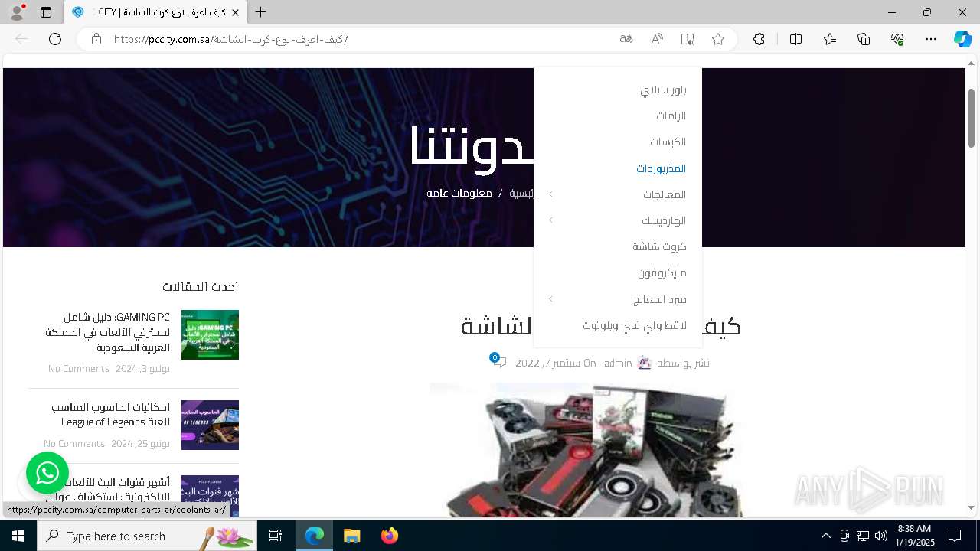Select باور سبلاي menu item
Screen dimensions: 980x551
[x=663, y=90]
